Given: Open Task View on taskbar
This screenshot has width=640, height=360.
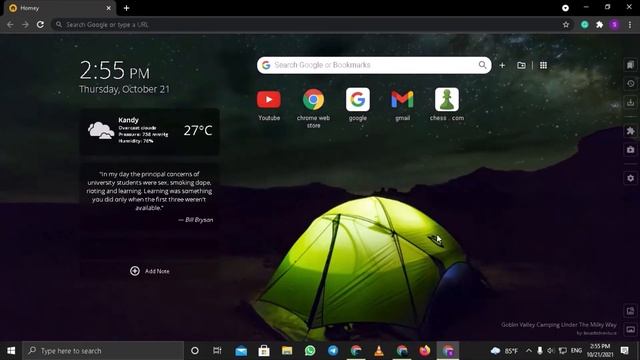Looking at the screenshot, I should pyautogui.click(x=217, y=351).
